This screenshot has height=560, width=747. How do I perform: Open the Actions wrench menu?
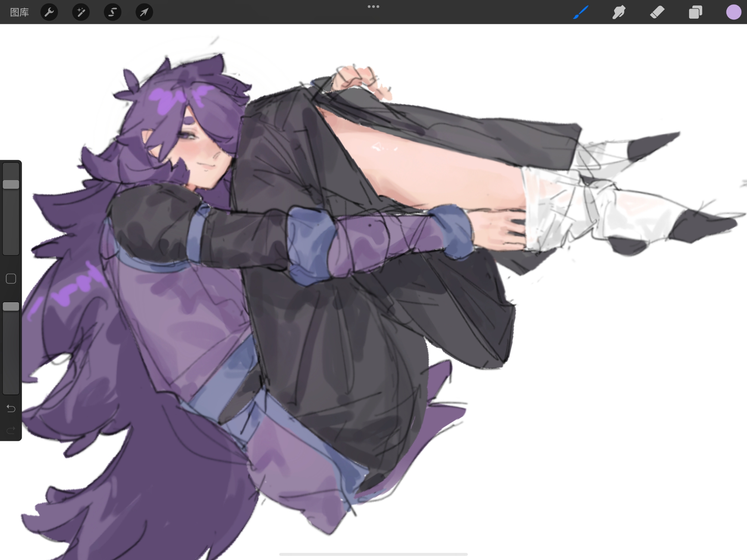coord(49,12)
